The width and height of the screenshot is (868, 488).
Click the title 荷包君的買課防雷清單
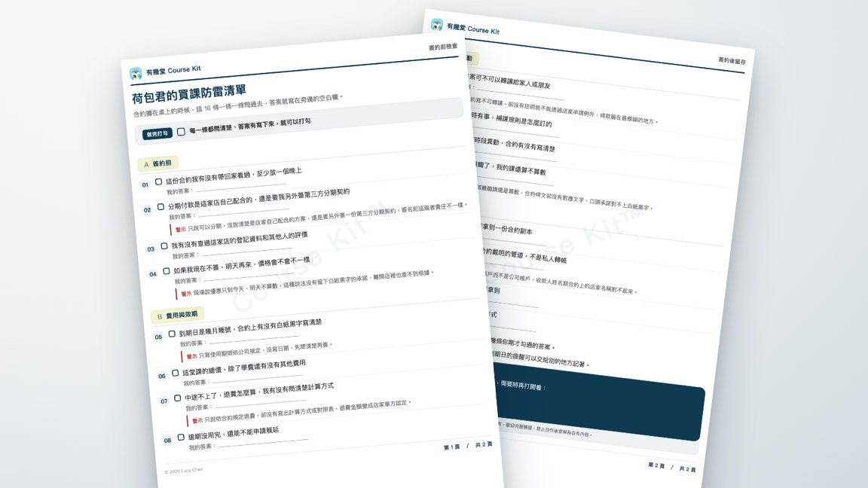[189, 94]
